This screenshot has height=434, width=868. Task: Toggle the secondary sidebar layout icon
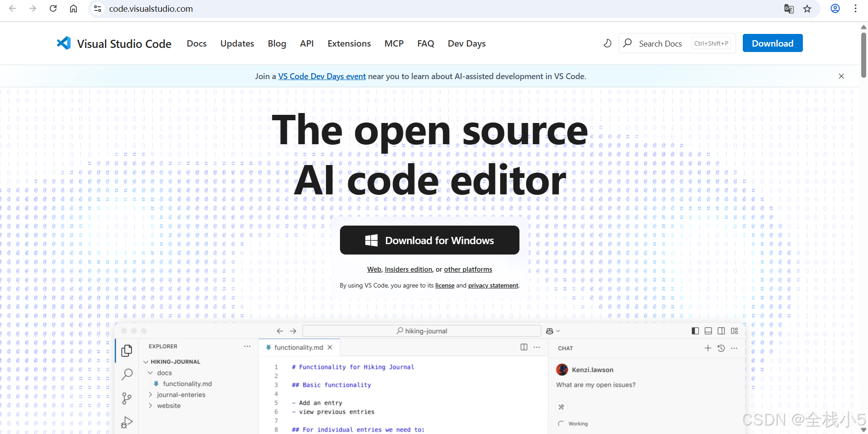coord(722,331)
